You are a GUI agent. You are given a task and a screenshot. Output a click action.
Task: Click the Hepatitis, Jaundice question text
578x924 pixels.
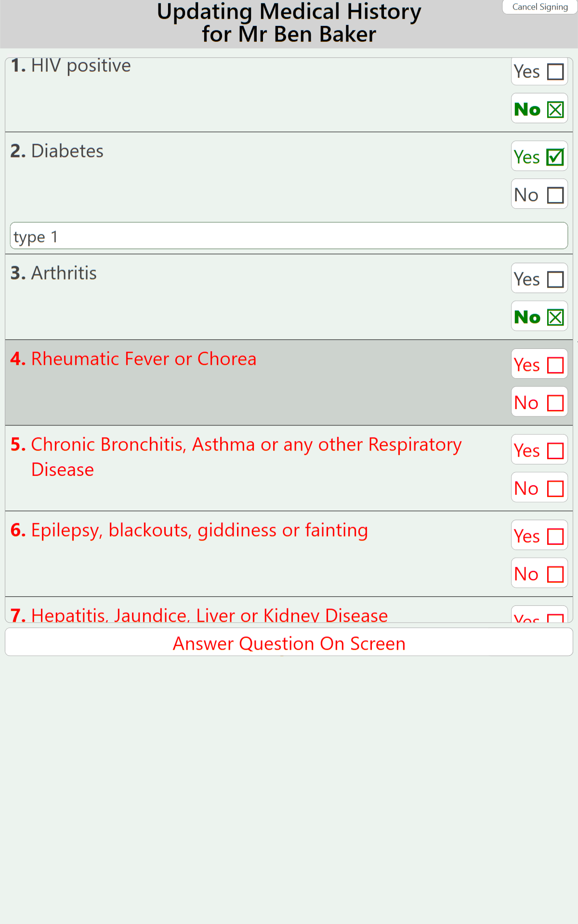point(209,616)
